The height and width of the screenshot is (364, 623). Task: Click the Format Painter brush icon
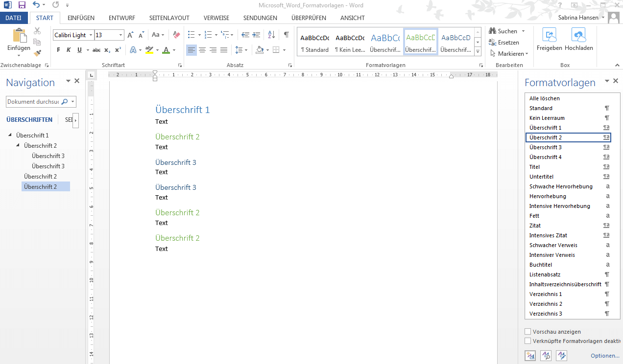pos(37,53)
